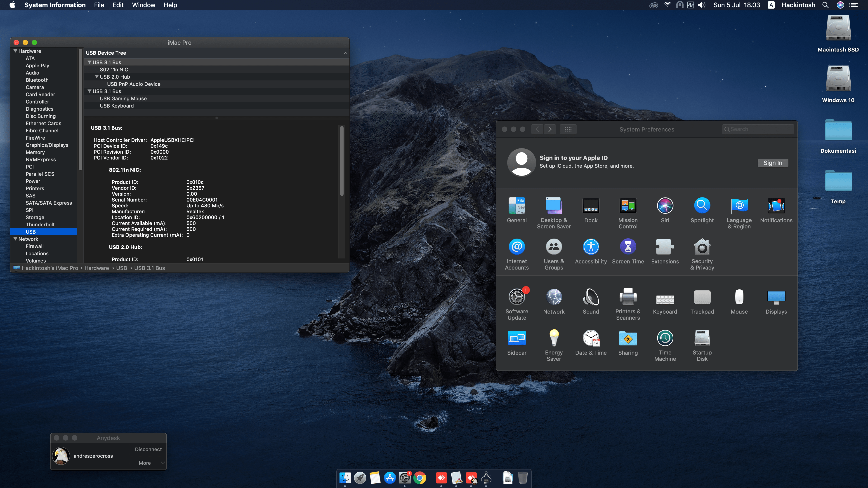Select Graphics/Displays in the sidebar

pos(47,145)
